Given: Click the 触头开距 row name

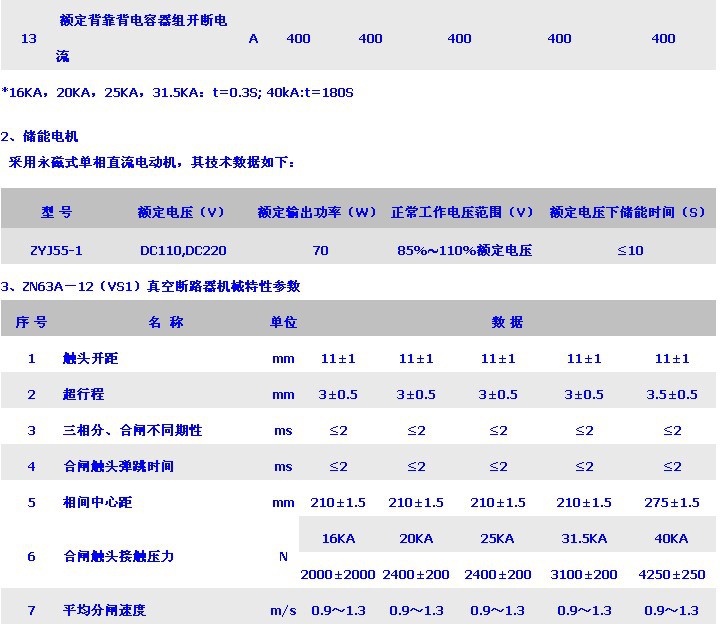Looking at the screenshot, I should (90, 358).
